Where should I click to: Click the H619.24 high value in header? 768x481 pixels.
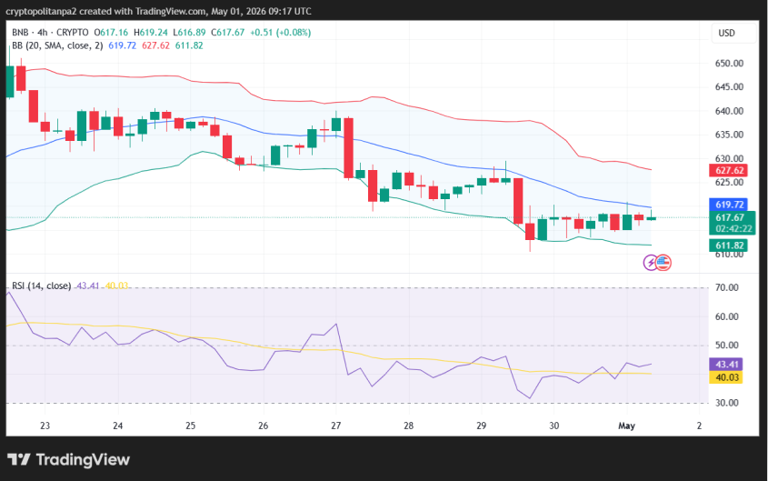[150, 33]
